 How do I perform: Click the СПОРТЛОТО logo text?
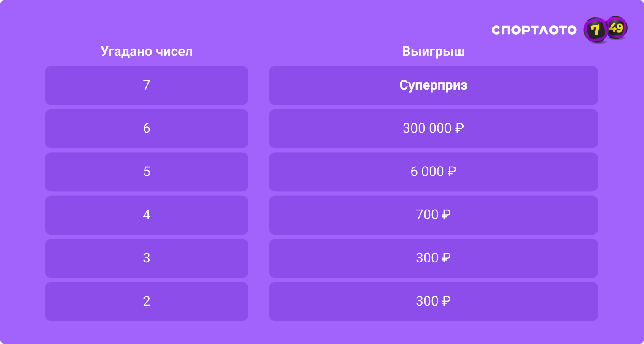(x=534, y=30)
